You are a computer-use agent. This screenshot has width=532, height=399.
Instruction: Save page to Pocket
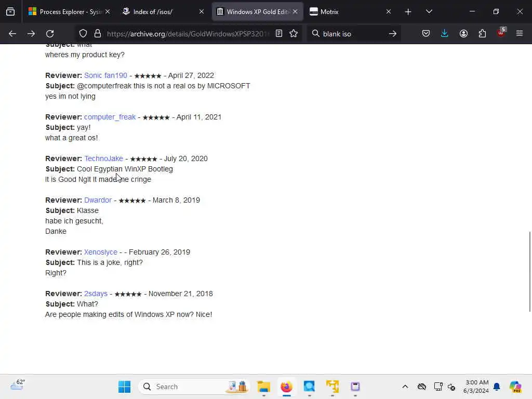tap(426, 33)
